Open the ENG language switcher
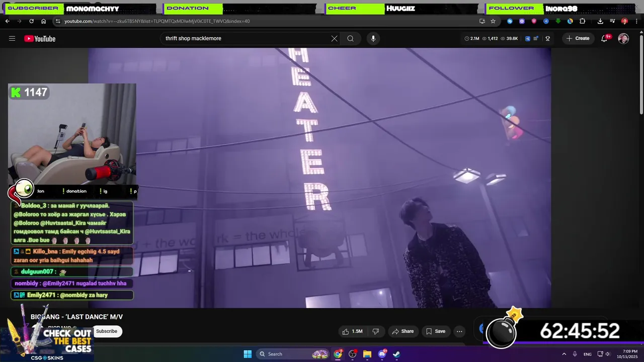The image size is (644, 362). point(588,354)
